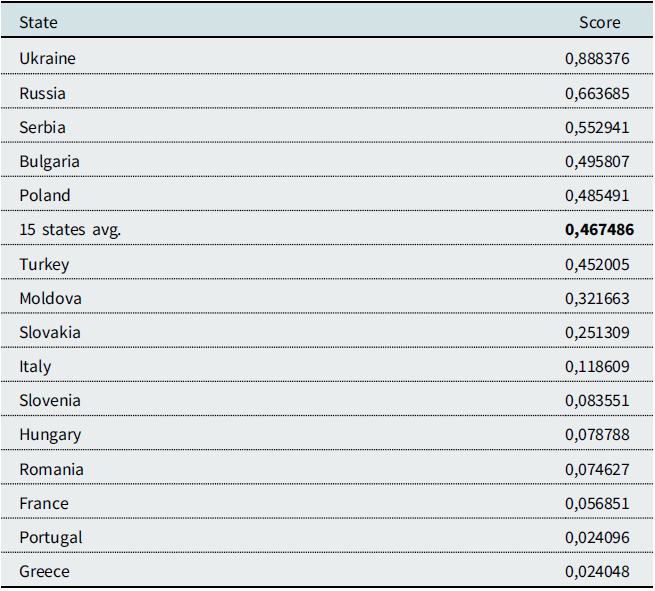Image resolution: width=655 pixels, height=591 pixels.
Task: Click the Romania row label
Action: (51, 469)
